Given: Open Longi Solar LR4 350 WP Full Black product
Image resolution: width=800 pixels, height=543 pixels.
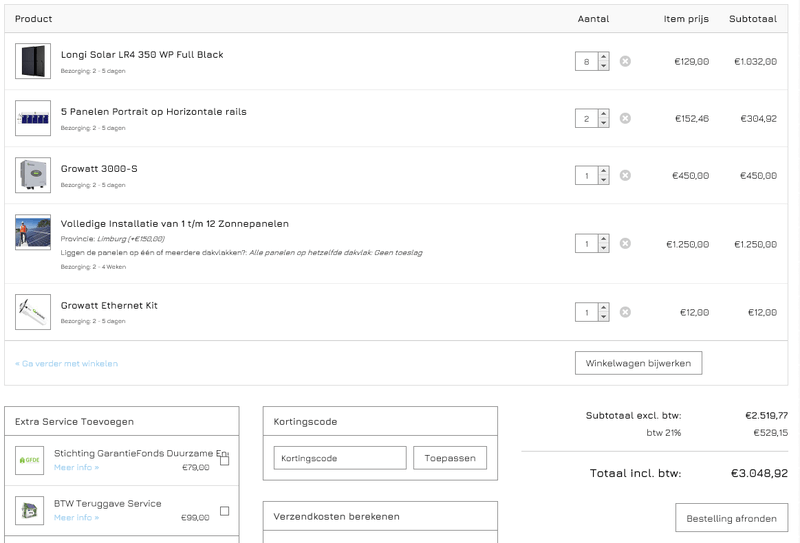Looking at the screenshot, I should [x=142, y=55].
